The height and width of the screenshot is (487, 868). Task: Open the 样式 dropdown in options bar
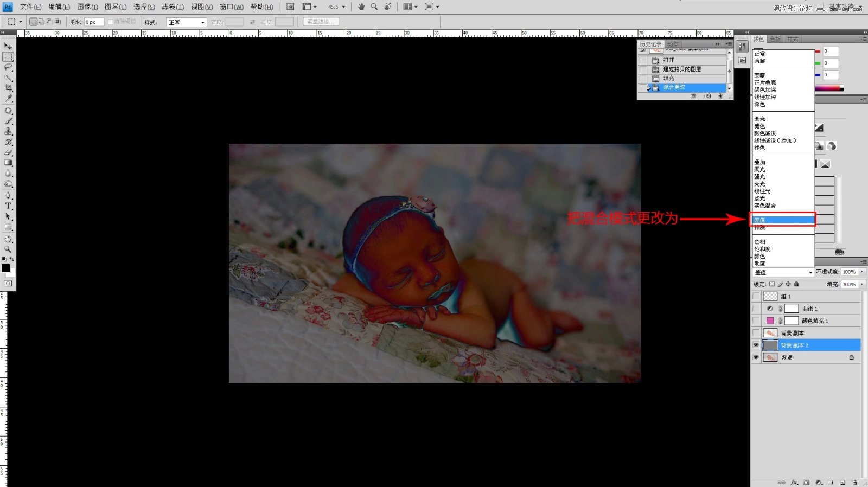click(x=186, y=22)
